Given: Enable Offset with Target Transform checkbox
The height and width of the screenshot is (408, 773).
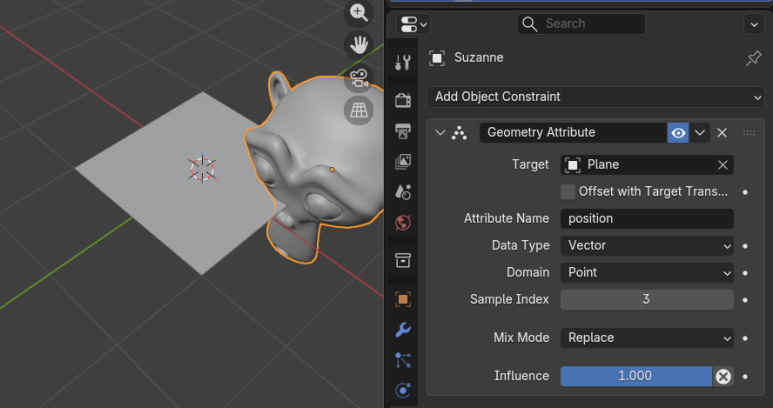Looking at the screenshot, I should [x=568, y=192].
